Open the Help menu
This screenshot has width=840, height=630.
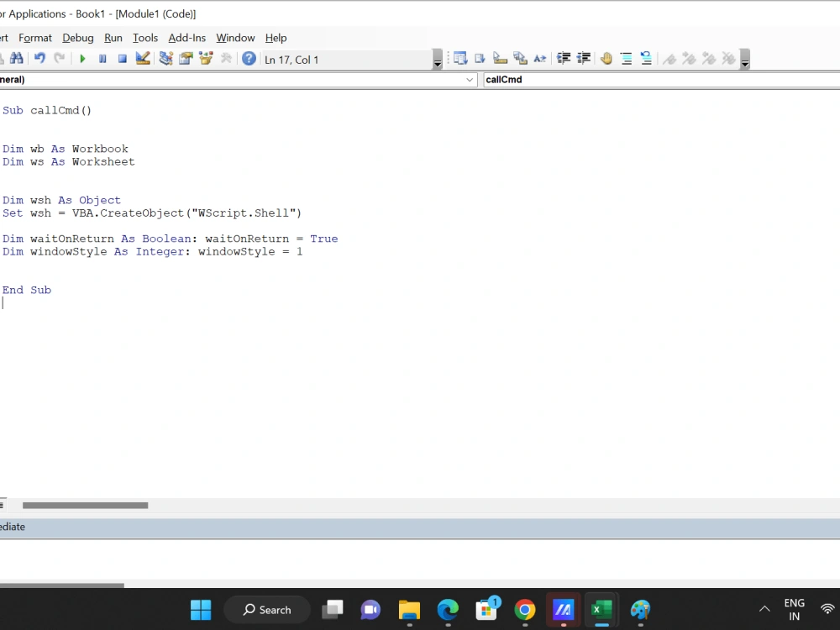click(276, 38)
